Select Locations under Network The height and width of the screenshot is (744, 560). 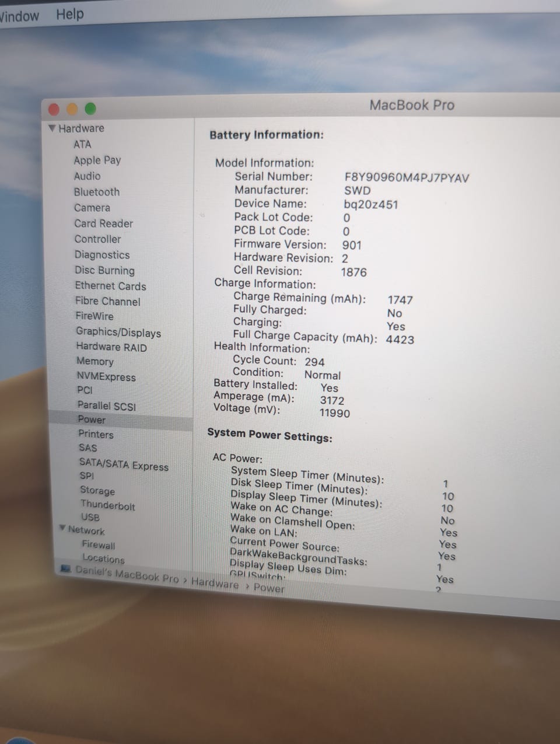pos(103,558)
